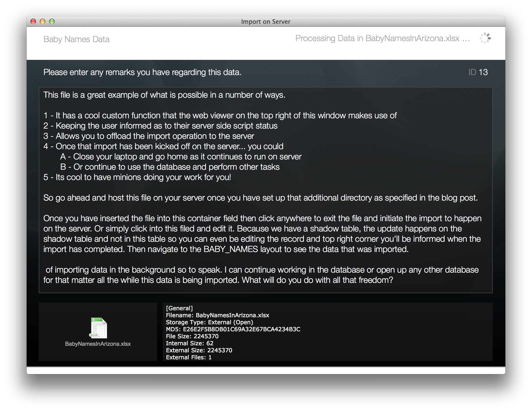Viewport: 532px width, 411px height.
Task: Click the line about minions in remarks
Action: (x=137, y=177)
